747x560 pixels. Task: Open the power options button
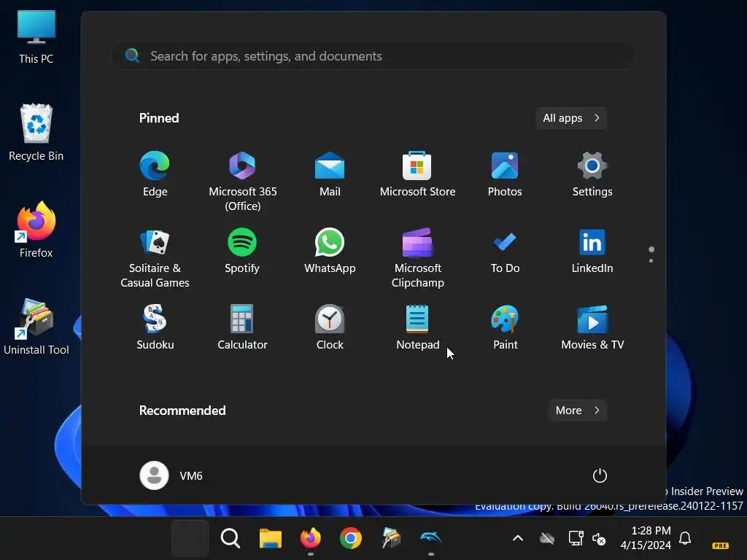pyautogui.click(x=600, y=475)
